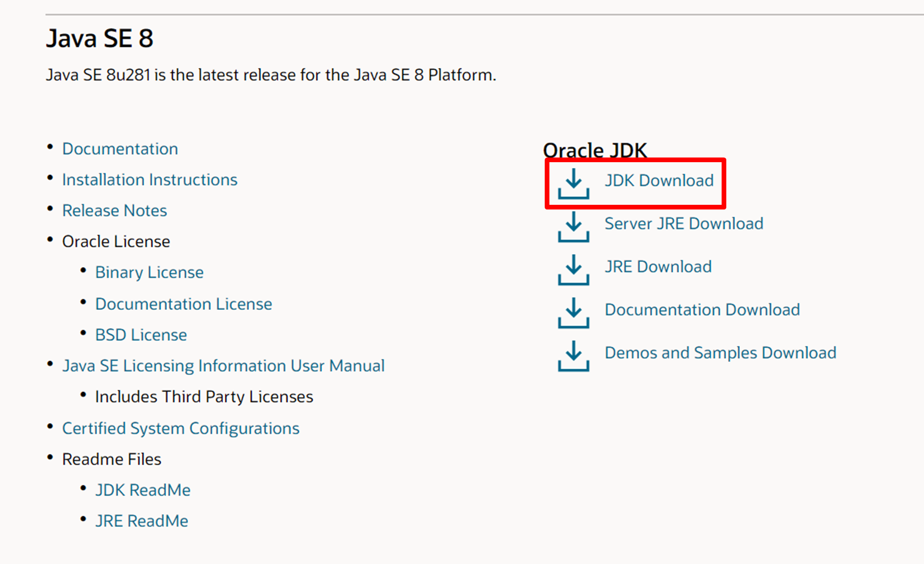
Task: Open the Demos and Samples Download link
Action: (x=721, y=353)
